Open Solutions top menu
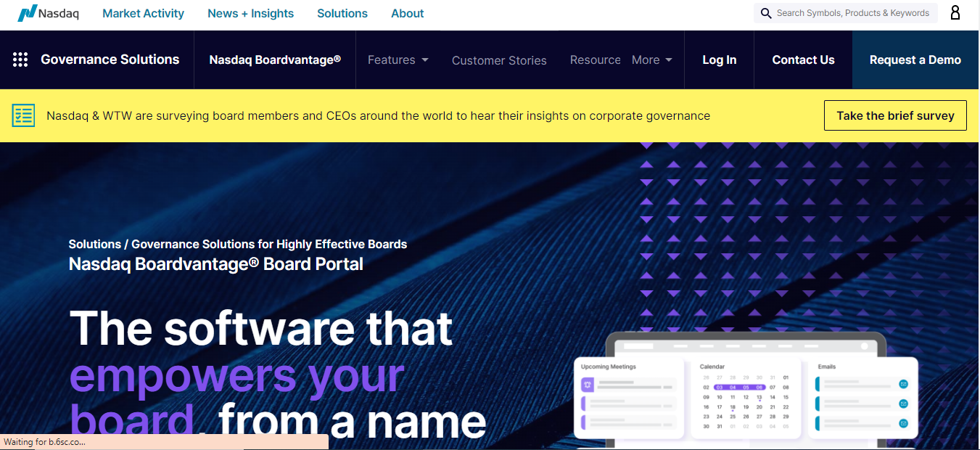This screenshot has height=450, width=980. tap(342, 13)
